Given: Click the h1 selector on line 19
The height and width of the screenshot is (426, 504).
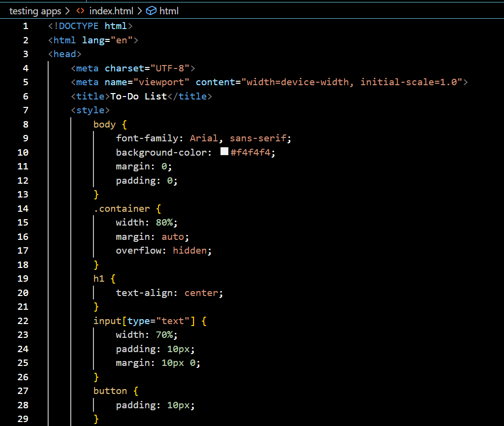Looking at the screenshot, I should pyautogui.click(x=98, y=279).
